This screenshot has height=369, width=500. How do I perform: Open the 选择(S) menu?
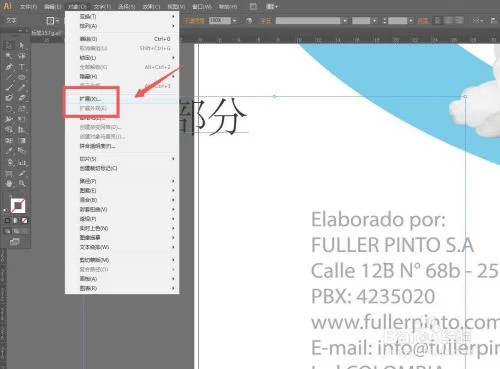[127, 7]
